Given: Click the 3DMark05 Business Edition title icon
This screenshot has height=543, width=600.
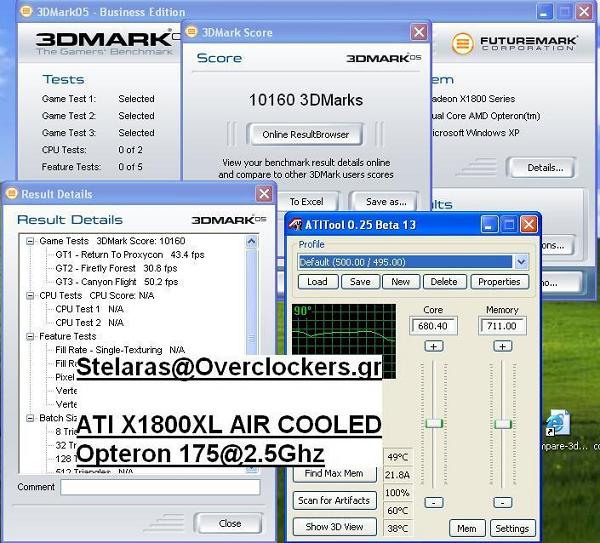Looking at the screenshot, I should pyautogui.click(x=26, y=11).
